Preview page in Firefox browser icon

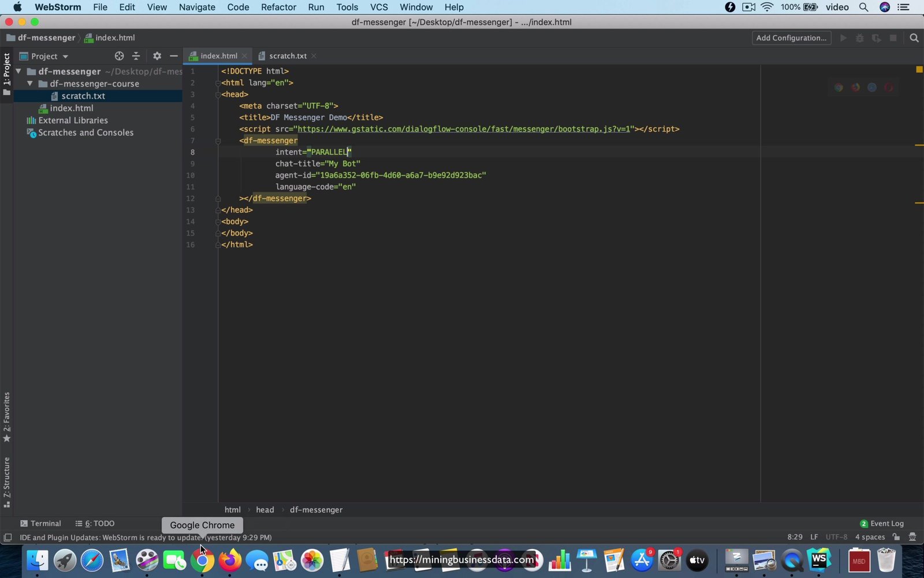click(x=855, y=87)
